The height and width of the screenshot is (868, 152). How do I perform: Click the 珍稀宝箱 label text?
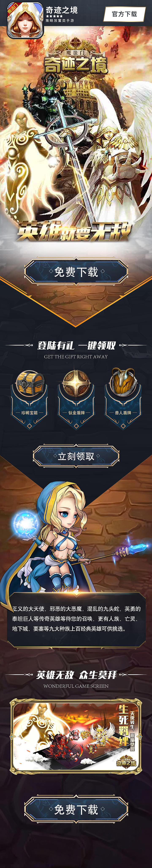click(x=30, y=412)
